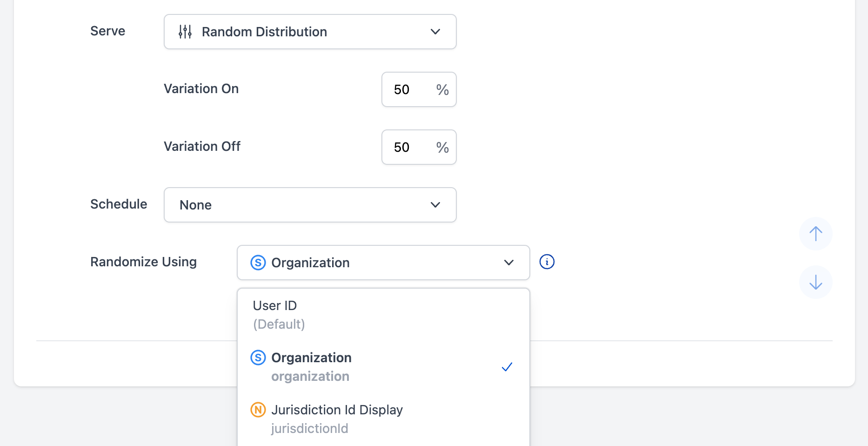
Task: Click "Random Distribution" in the Serve selector
Action: pyautogui.click(x=264, y=32)
